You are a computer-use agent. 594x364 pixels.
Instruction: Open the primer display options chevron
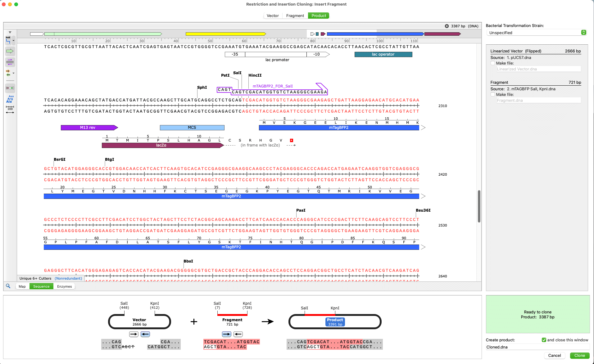tap(13, 73)
